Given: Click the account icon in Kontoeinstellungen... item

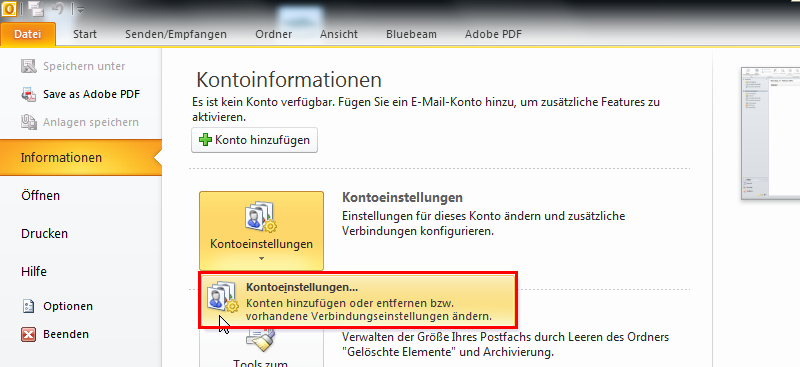Looking at the screenshot, I should click(x=223, y=298).
